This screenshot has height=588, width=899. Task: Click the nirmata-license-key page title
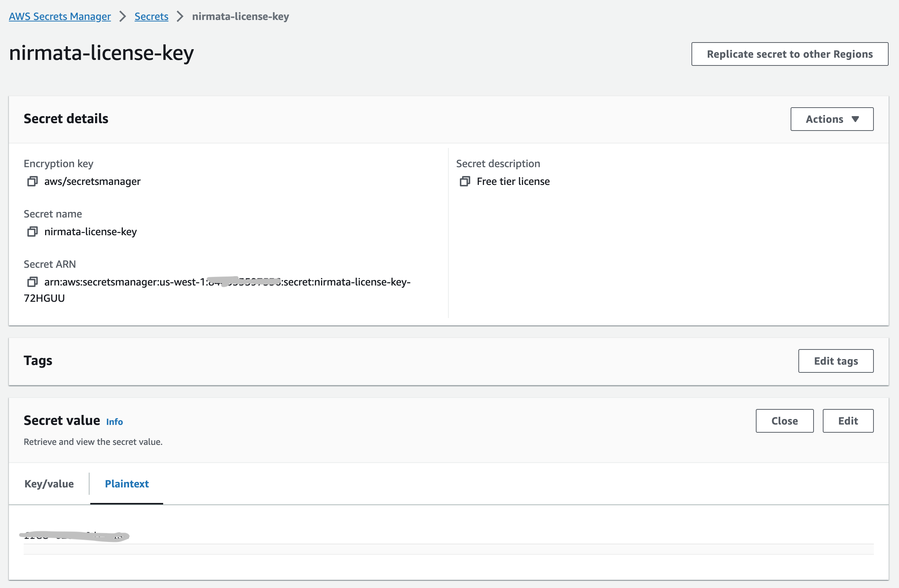tap(101, 53)
